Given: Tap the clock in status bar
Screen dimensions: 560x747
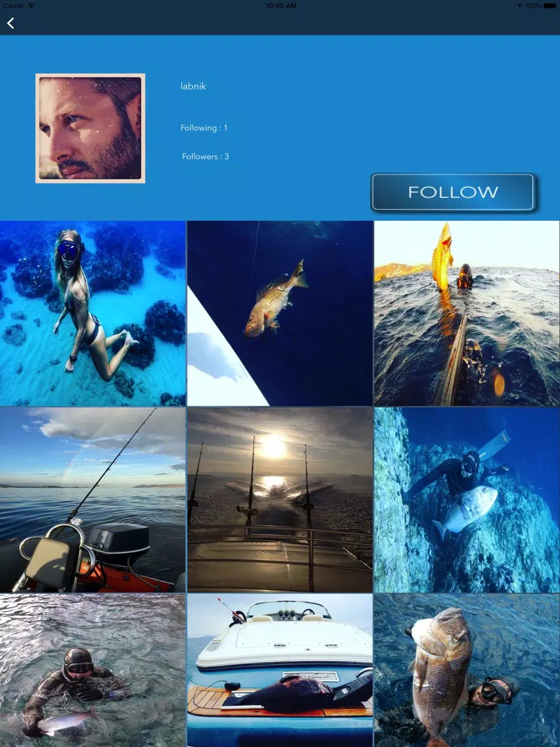Looking at the screenshot, I should pyautogui.click(x=281, y=6).
